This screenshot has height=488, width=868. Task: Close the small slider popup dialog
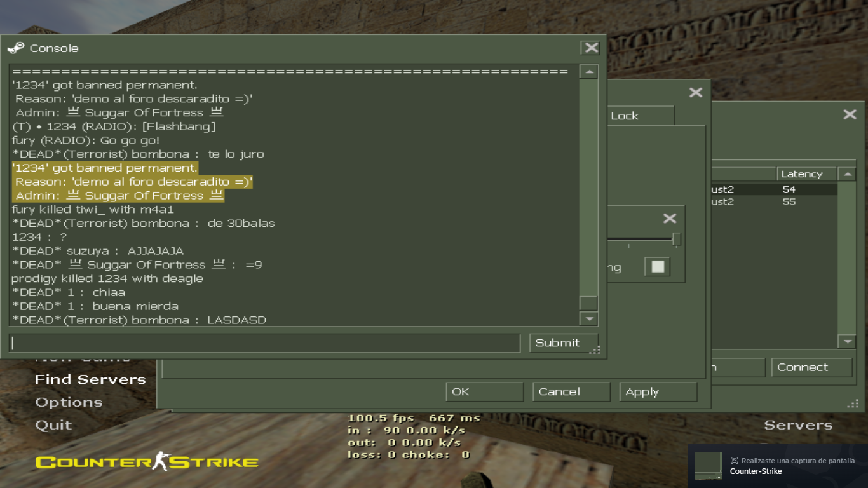coord(670,219)
